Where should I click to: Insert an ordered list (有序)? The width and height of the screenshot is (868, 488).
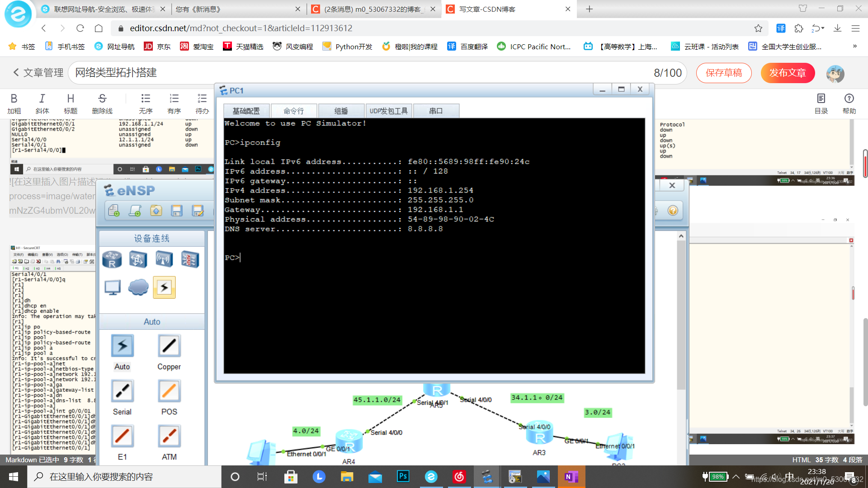click(x=174, y=103)
